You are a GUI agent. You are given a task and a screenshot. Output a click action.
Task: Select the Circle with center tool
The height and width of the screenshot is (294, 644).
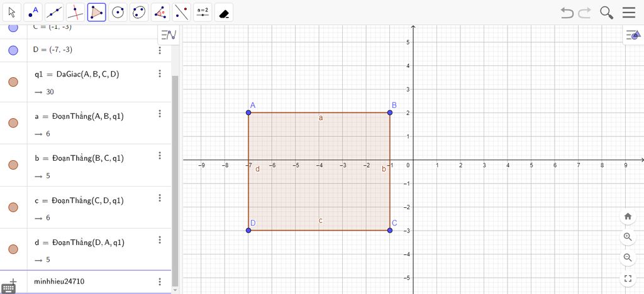point(118,13)
